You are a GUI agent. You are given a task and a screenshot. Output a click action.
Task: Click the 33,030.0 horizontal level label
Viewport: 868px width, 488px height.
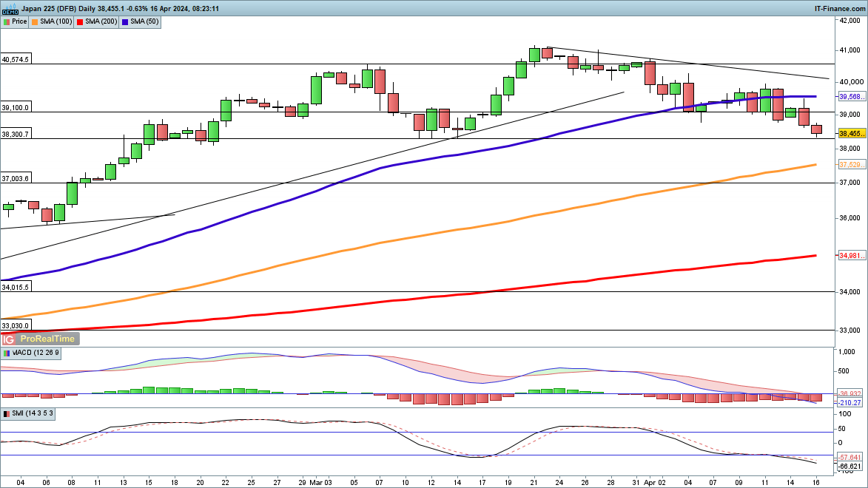tap(16, 325)
